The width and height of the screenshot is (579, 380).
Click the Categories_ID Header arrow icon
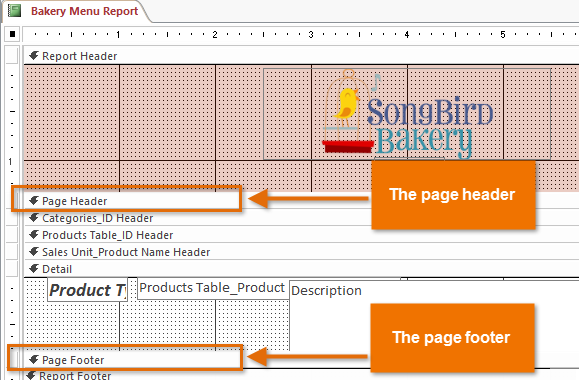click(x=34, y=218)
